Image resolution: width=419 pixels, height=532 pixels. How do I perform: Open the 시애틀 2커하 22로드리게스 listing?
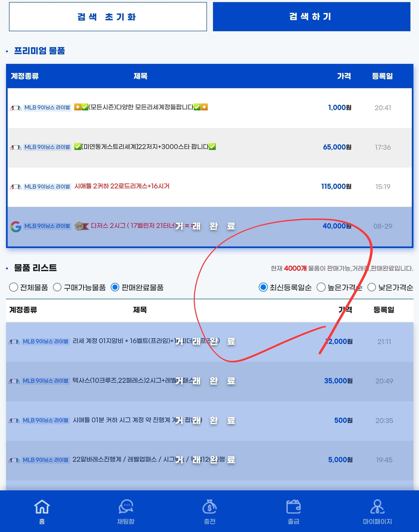point(122,186)
